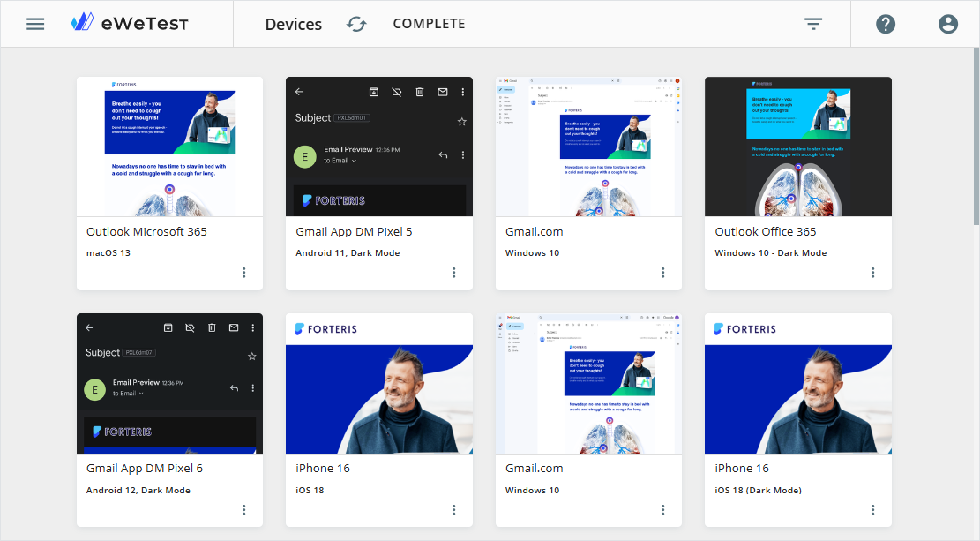980x541 pixels.
Task: Refresh the devices list
Action: pos(356,24)
